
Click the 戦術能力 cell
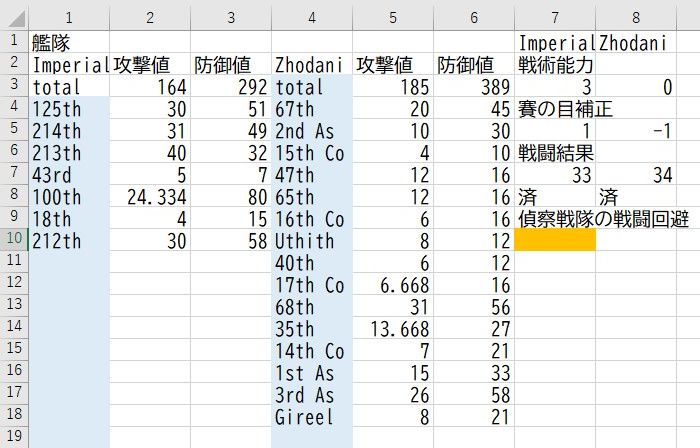[x=555, y=64]
